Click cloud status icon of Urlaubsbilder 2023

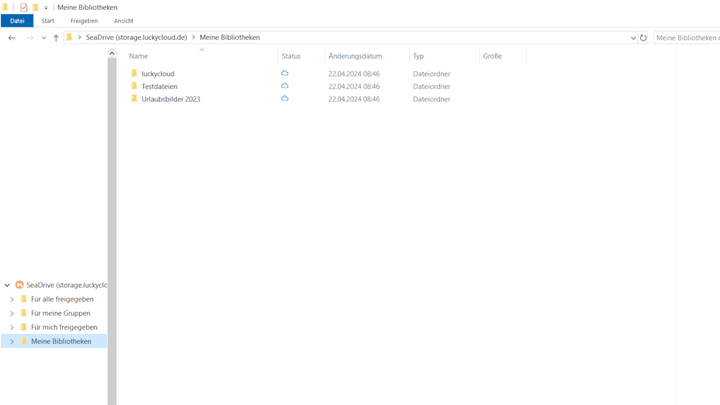[x=285, y=98]
